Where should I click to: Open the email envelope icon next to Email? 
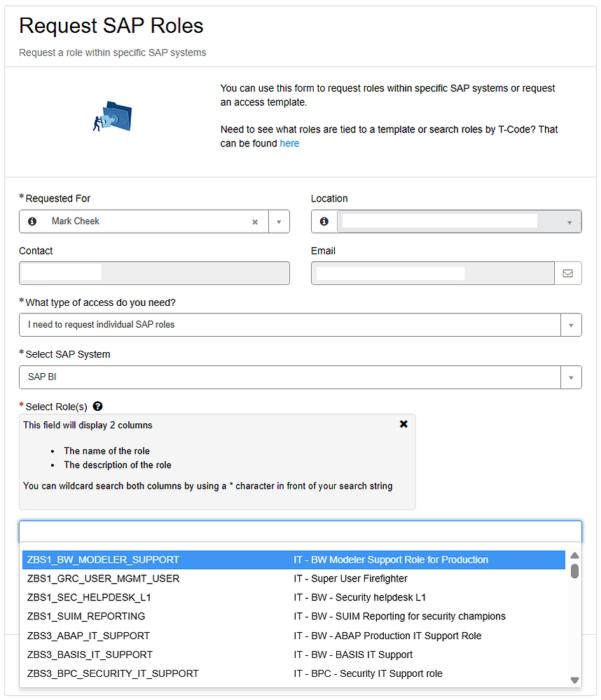(x=568, y=273)
